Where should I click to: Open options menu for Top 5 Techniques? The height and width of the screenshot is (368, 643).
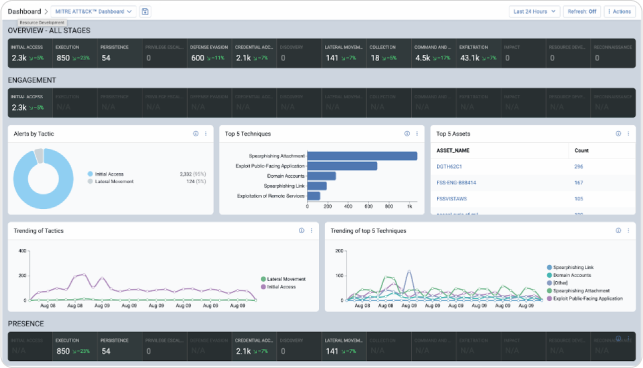(417, 134)
